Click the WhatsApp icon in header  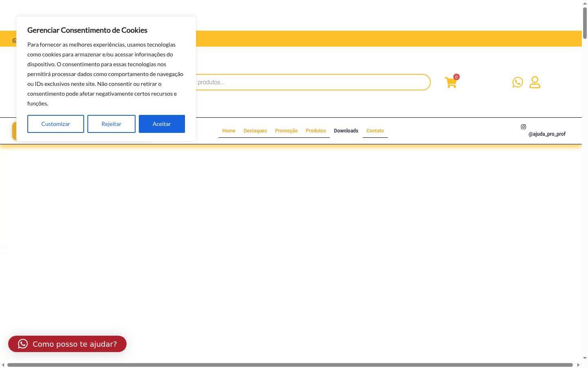tap(517, 82)
